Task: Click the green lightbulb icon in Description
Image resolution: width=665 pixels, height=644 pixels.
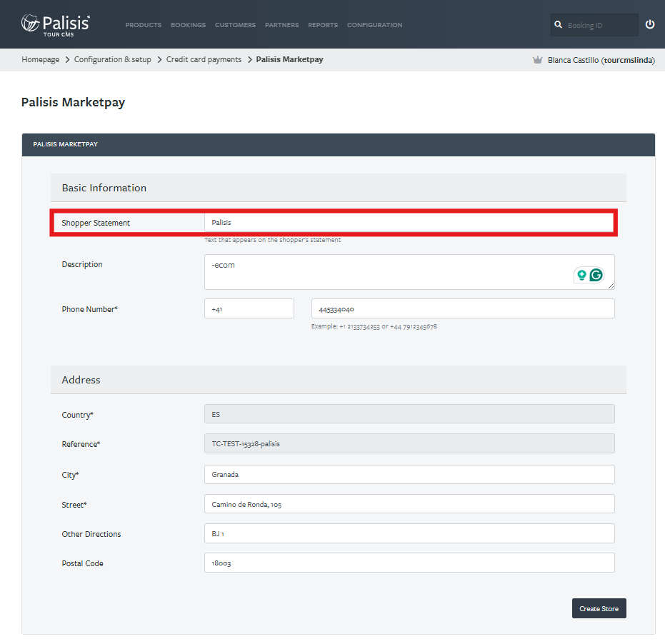Action: click(x=582, y=275)
